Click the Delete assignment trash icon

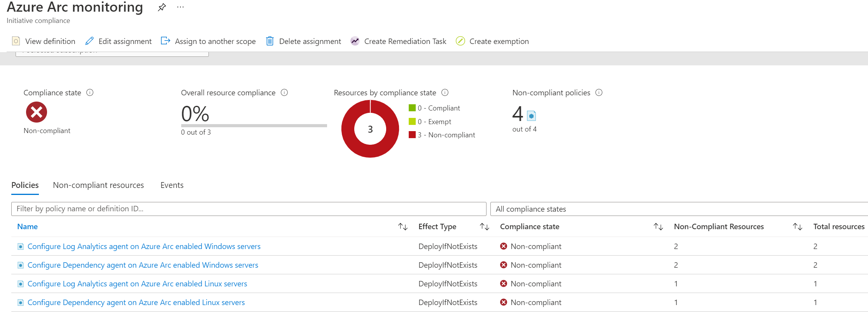pyautogui.click(x=269, y=41)
